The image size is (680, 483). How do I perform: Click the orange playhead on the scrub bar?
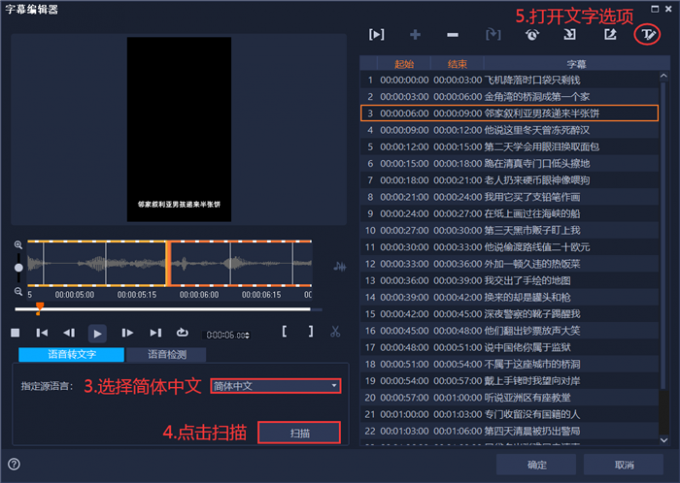click(x=39, y=308)
